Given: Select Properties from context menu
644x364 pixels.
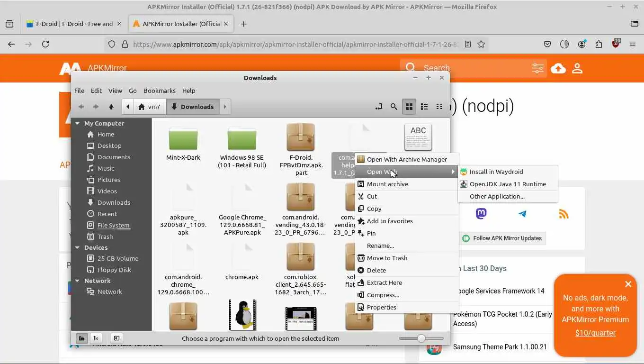Looking at the screenshot, I should (x=407, y=307).
